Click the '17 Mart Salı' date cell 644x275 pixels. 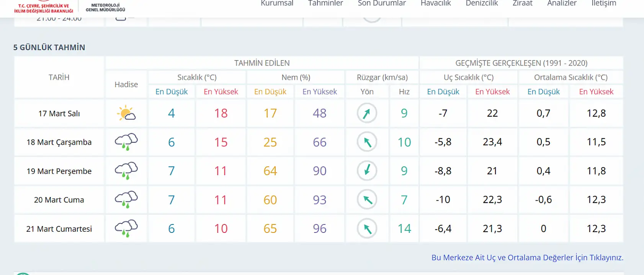tap(59, 113)
